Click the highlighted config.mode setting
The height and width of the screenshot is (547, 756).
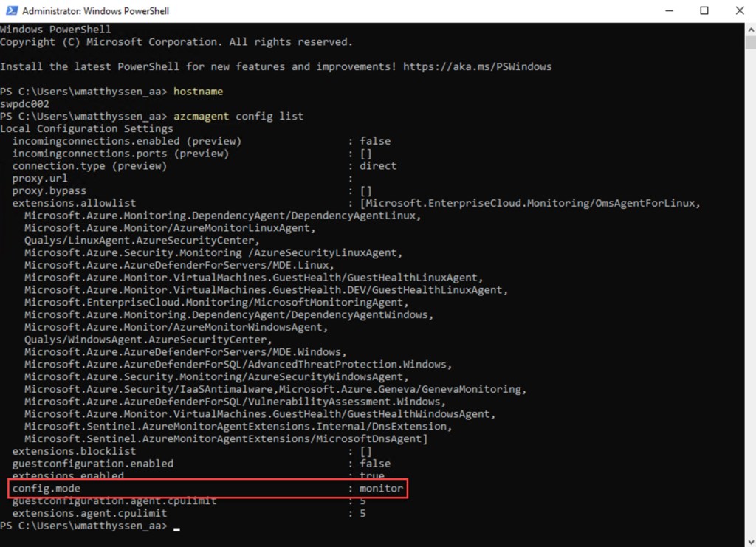click(47, 489)
